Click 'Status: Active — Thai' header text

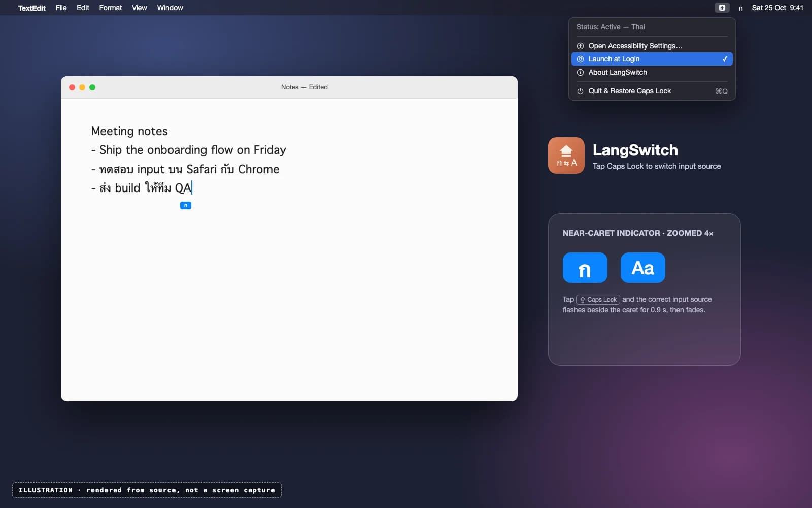[611, 27]
